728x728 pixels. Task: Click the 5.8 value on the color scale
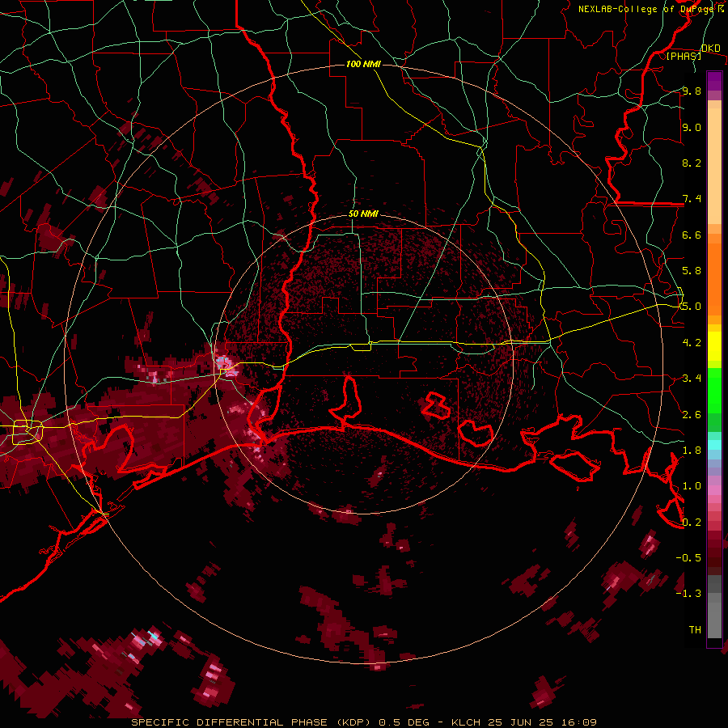tap(692, 271)
